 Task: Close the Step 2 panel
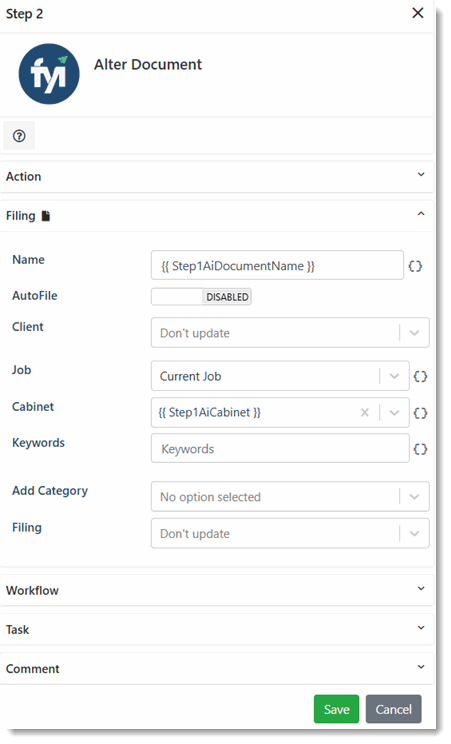tap(418, 13)
